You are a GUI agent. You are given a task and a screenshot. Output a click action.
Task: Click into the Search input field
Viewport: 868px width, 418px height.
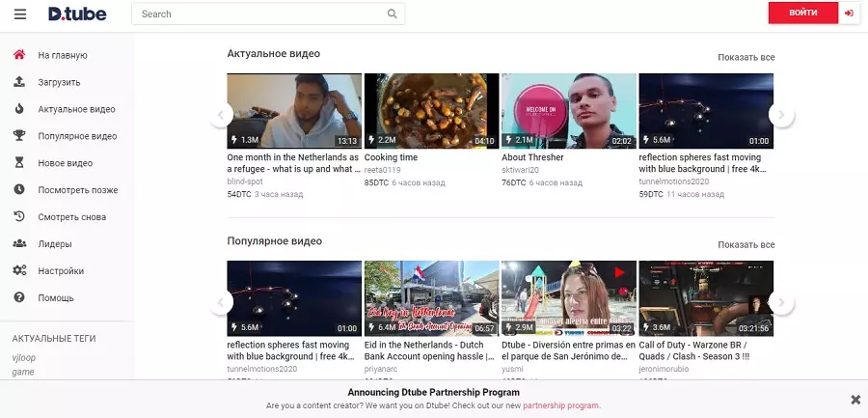pyautogui.click(x=260, y=14)
